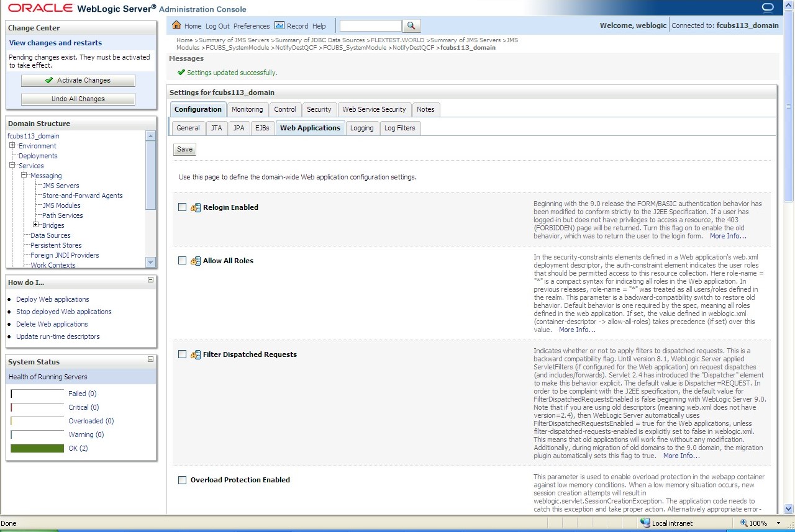Click the Failed (0) status link
795x532 pixels.
(x=82, y=394)
